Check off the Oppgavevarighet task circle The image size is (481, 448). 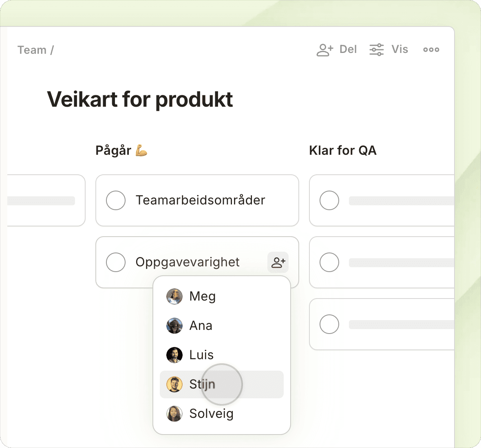116,262
